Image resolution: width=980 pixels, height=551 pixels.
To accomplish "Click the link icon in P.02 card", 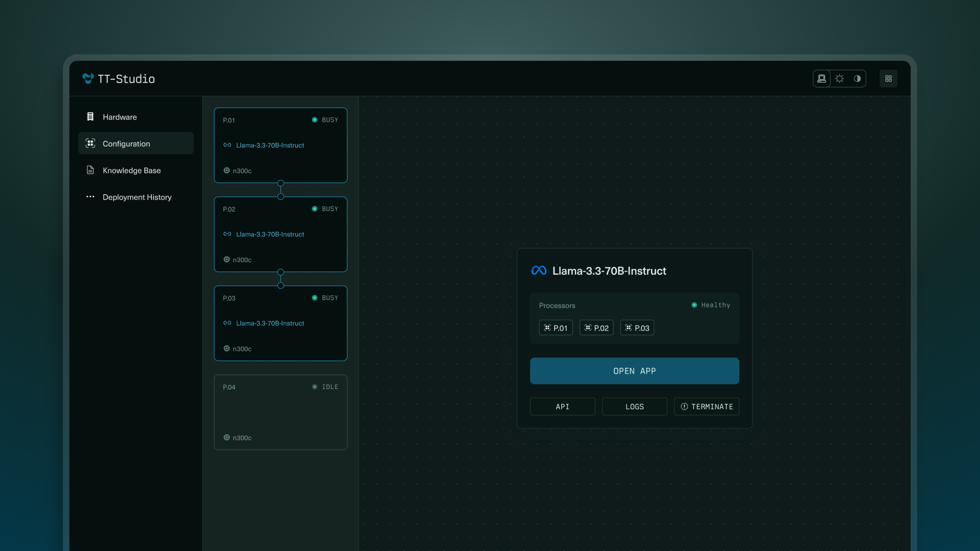I will coord(227,234).
